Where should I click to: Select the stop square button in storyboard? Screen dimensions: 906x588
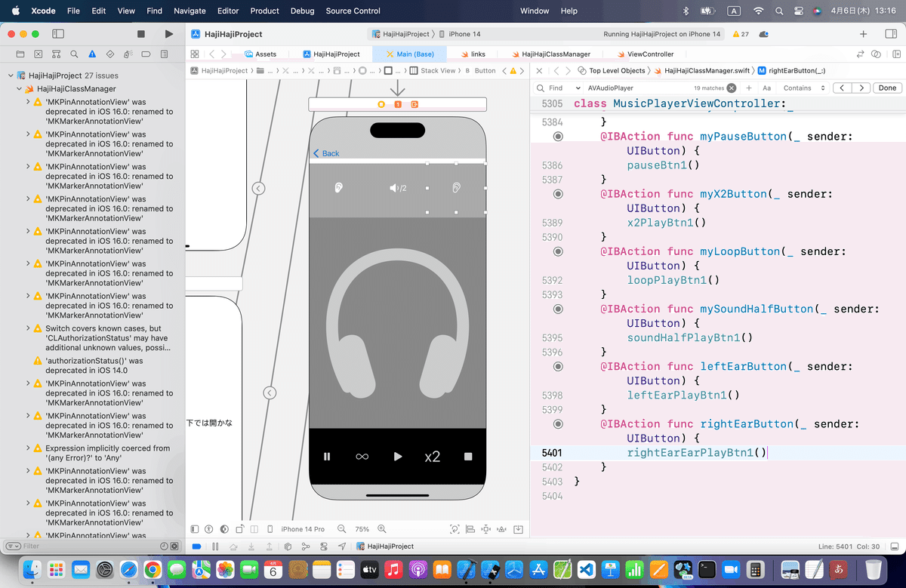(x=468, y=457)
